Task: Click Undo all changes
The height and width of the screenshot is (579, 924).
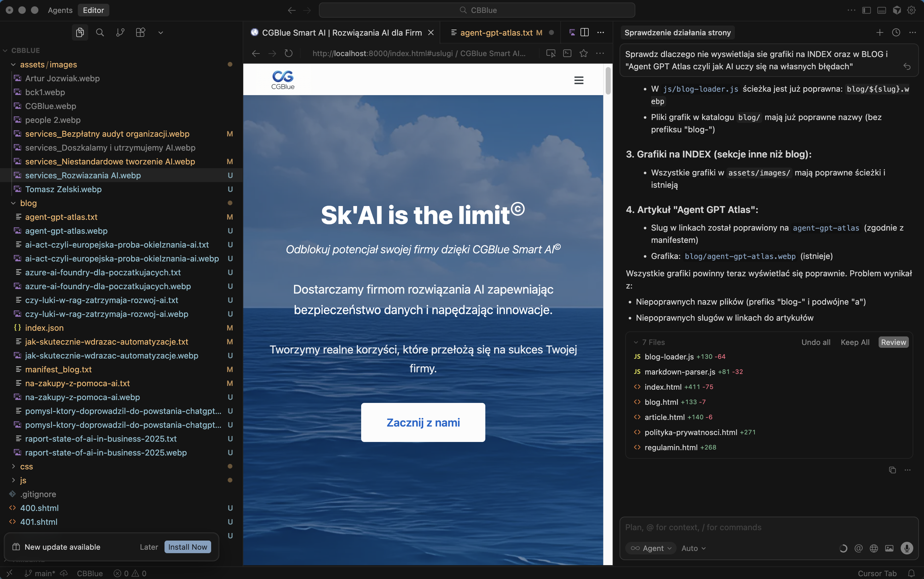Action: pos(816,342)
